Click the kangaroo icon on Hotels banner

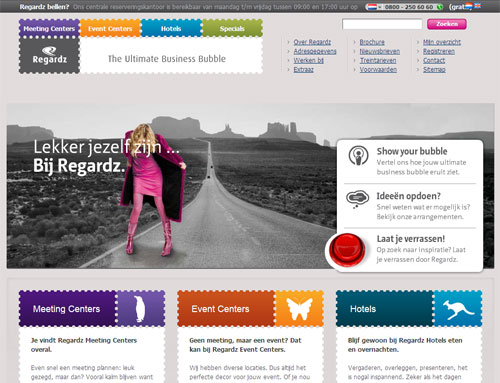click(458, 309)
